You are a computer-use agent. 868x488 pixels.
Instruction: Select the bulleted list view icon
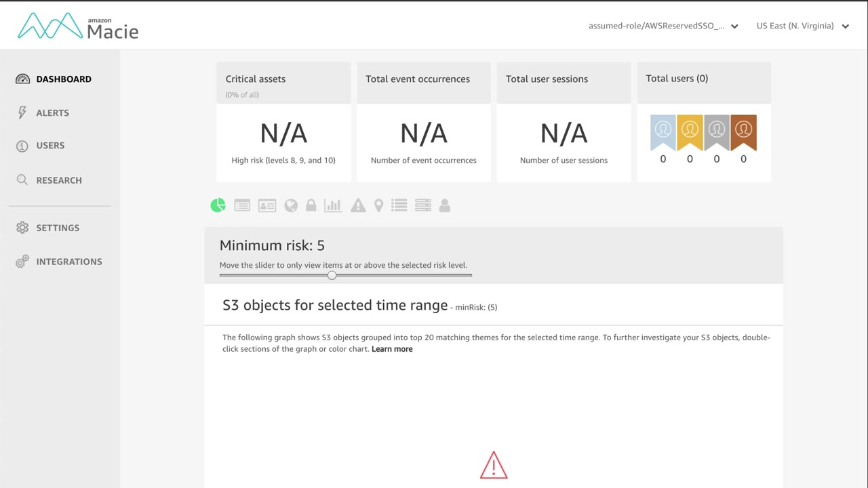[399, 205]
